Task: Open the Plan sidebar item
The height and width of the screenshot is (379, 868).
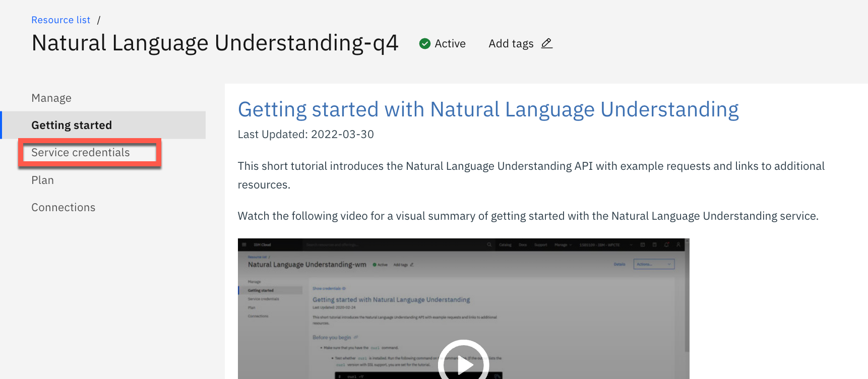Action: pyautogui.click(x=42, y=180)
